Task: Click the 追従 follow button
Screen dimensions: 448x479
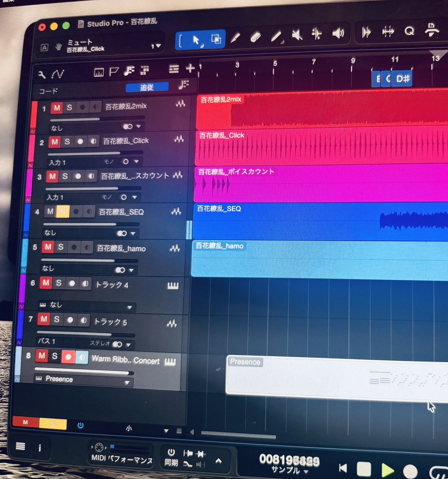Action: click(147, 87)
